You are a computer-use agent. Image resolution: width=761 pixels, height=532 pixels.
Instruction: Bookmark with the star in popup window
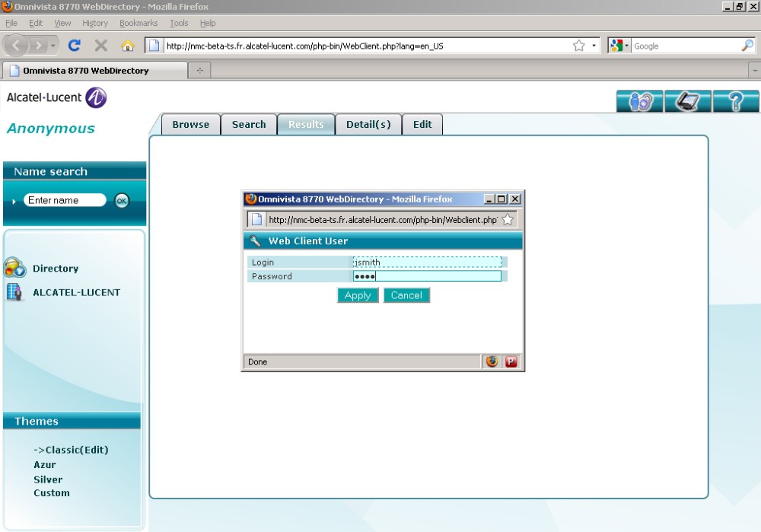508,219
